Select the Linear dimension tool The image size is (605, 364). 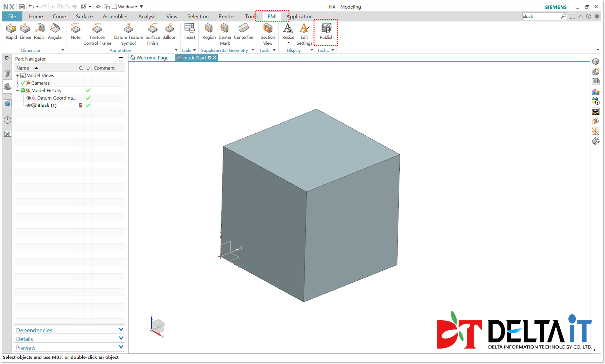click(x=25, y=32)
